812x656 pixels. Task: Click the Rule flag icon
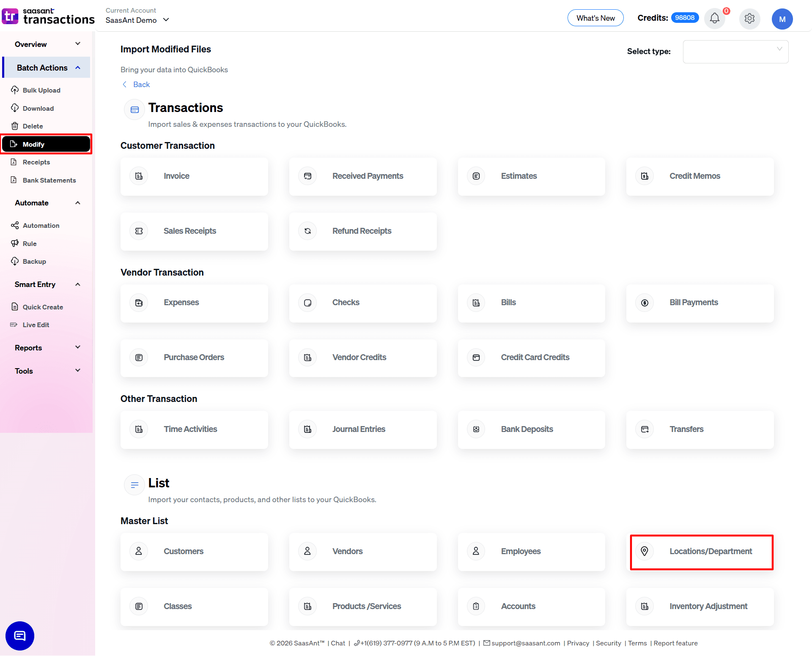pos(15,243)
